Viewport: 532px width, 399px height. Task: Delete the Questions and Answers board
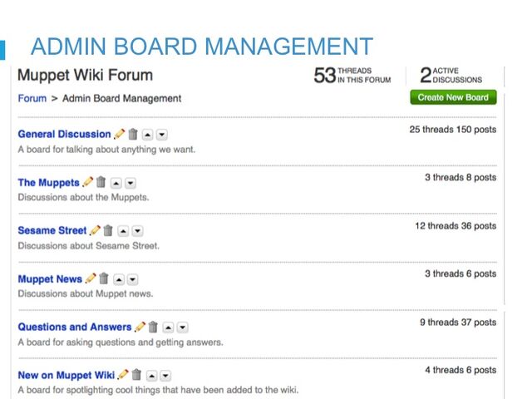(153, 327)
